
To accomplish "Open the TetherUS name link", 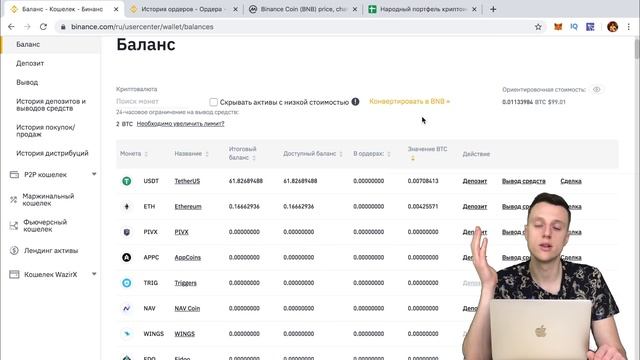I will pos(187,181).
